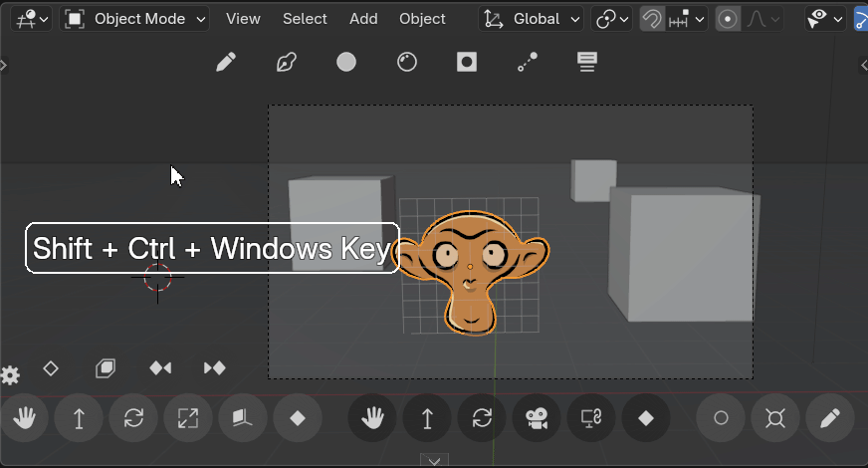This screenshot has height=468, width=868.
Task: Click the up arrow in the light gray group
Action: [80, 418]
